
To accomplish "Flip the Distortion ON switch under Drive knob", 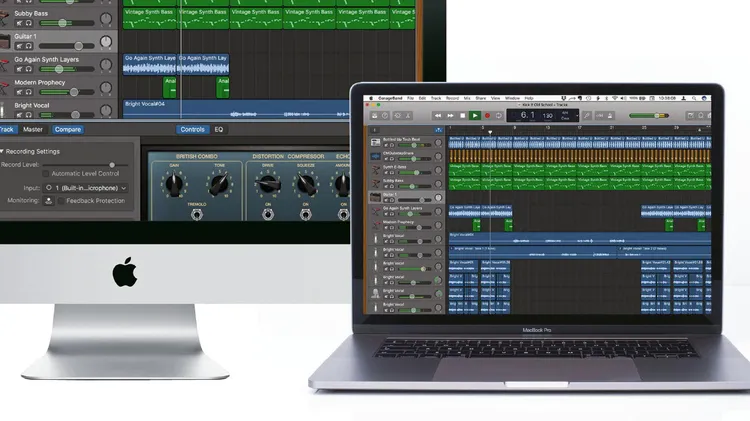I will coord(268,214).
